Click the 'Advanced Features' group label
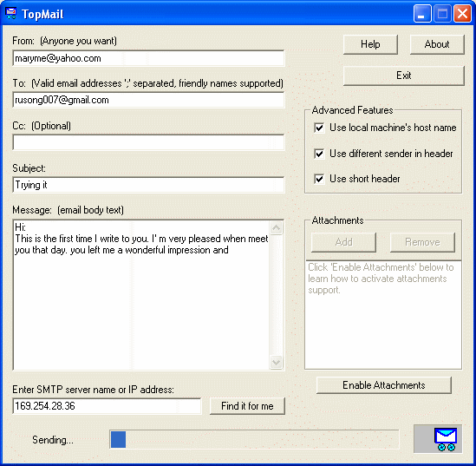The image size is (476, 466). coord(352,110)
